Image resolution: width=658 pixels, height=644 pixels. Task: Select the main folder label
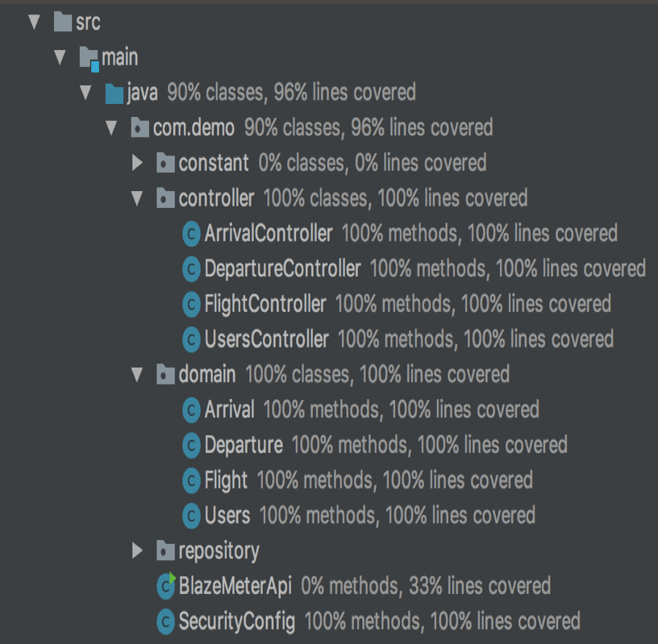pyautogui.click(x=119, y=58)
